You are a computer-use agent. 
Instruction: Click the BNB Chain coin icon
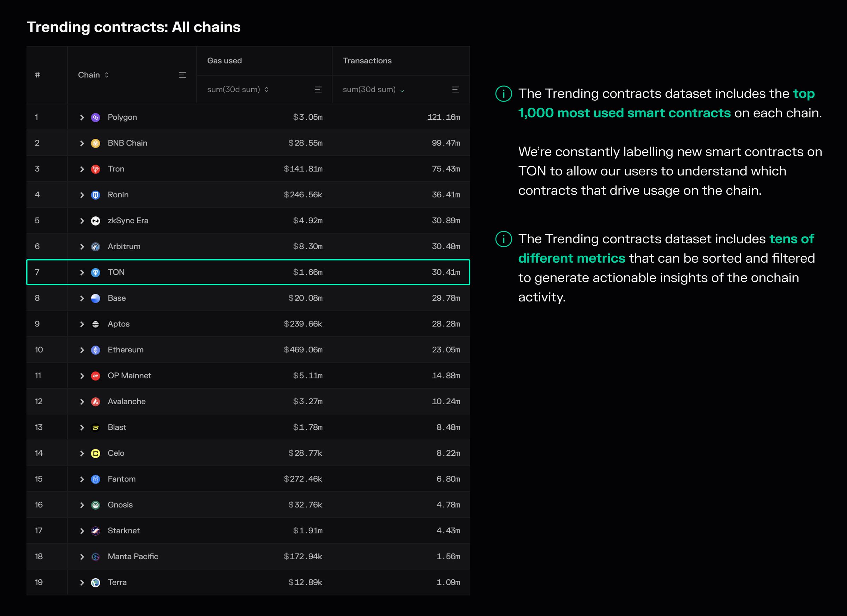[x=96, y=143]
